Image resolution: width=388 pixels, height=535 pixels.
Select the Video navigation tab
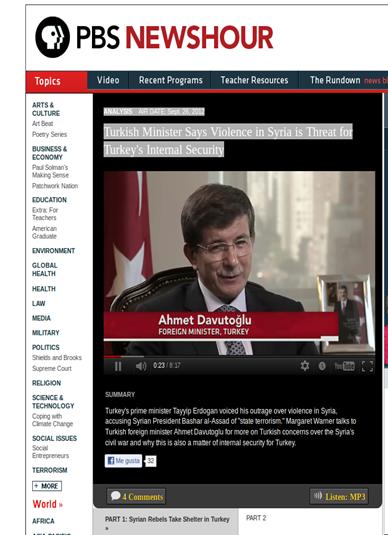coord(108,80)
